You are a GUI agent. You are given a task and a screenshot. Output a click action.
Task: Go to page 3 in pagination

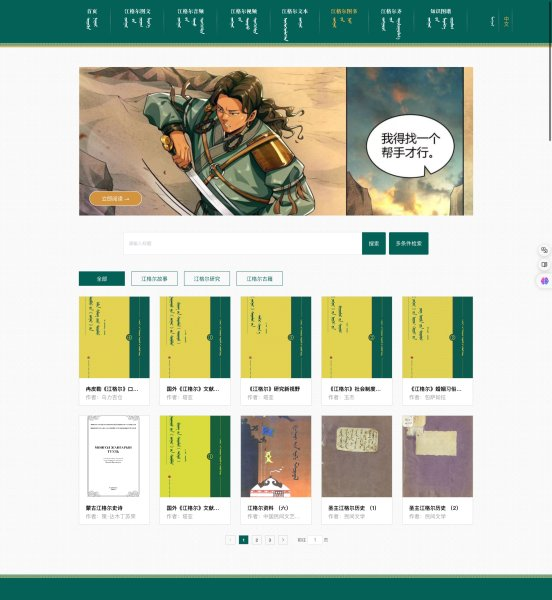tap(270, 540)
